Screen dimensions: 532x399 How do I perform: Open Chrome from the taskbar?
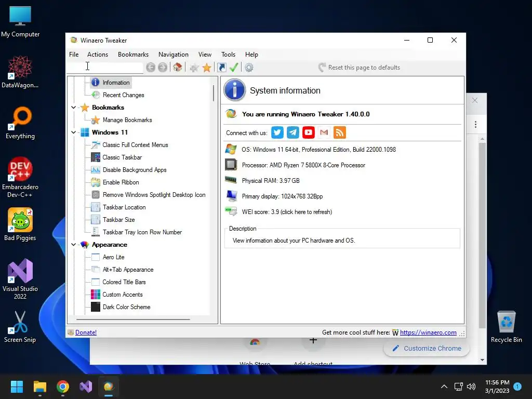(x=63, y=387)
